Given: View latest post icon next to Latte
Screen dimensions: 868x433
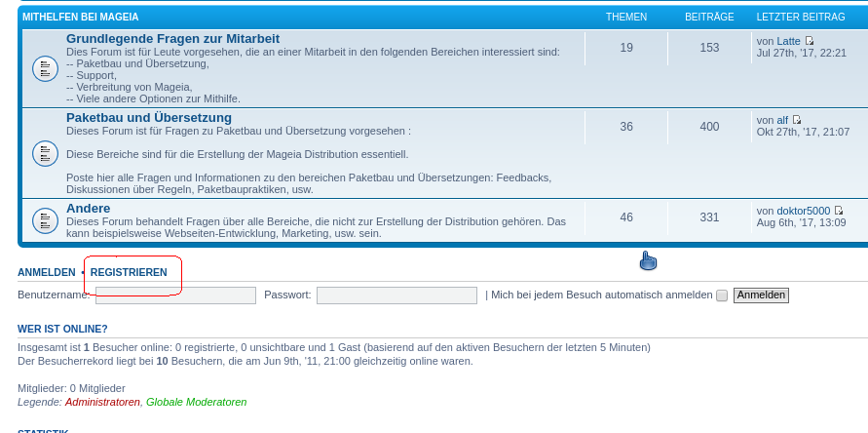Looking at the screenshot, I should point(810,41).
